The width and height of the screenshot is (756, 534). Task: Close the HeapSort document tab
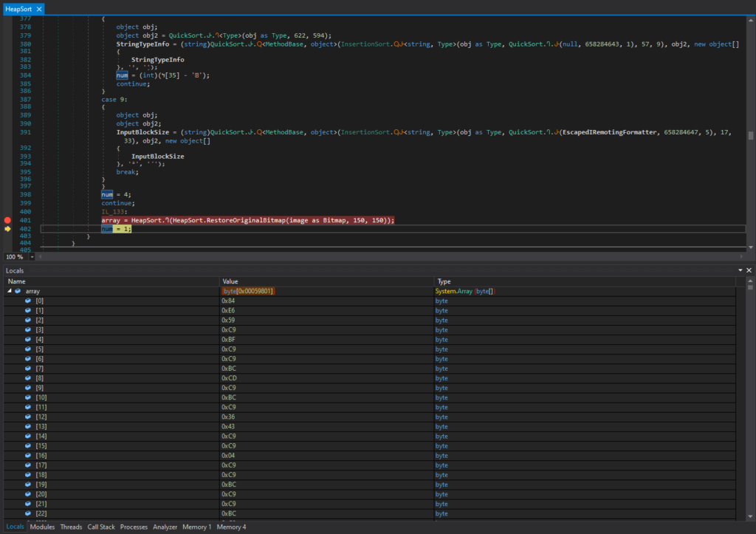click(38, 9)
